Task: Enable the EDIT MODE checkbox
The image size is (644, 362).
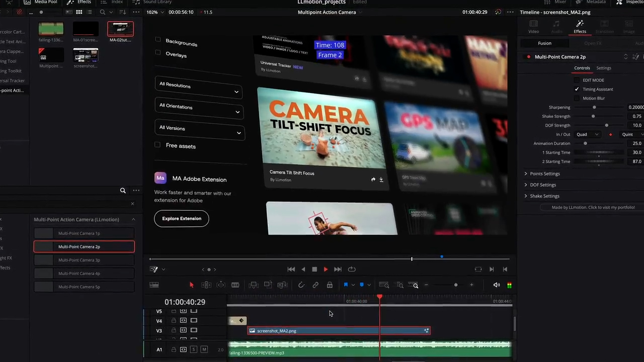Action: coord(577,80)
